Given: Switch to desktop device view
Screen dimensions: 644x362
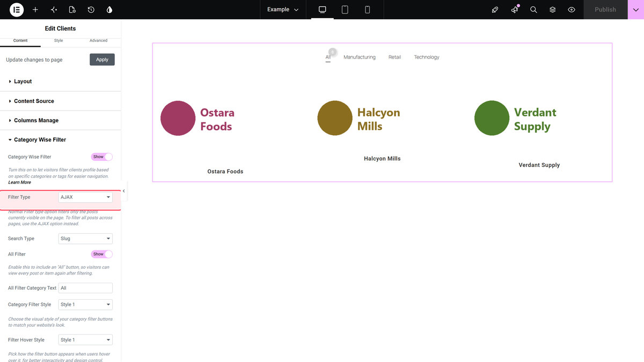Looking at the screenshot, I should (323, 10).
